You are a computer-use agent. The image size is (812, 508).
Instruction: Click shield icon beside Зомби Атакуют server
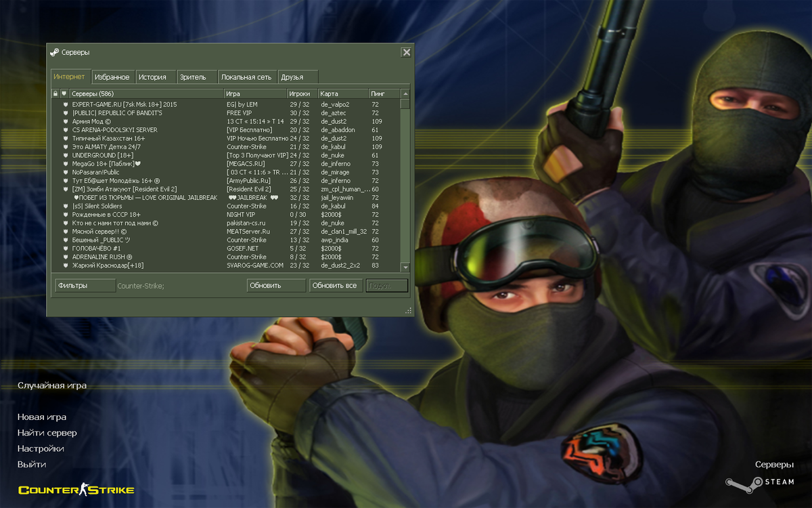coord(66,189)
